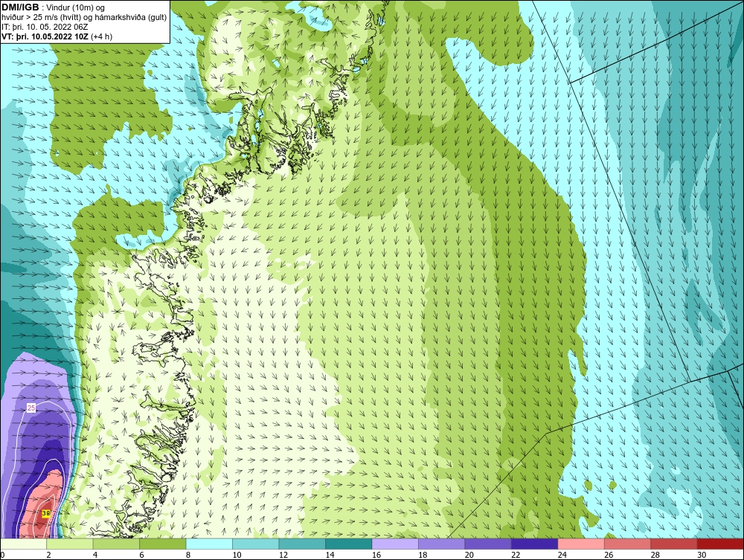Click the legend scale value 8
Image resolution: width=744 pixels, height=560 pixels.
[188, 555]
